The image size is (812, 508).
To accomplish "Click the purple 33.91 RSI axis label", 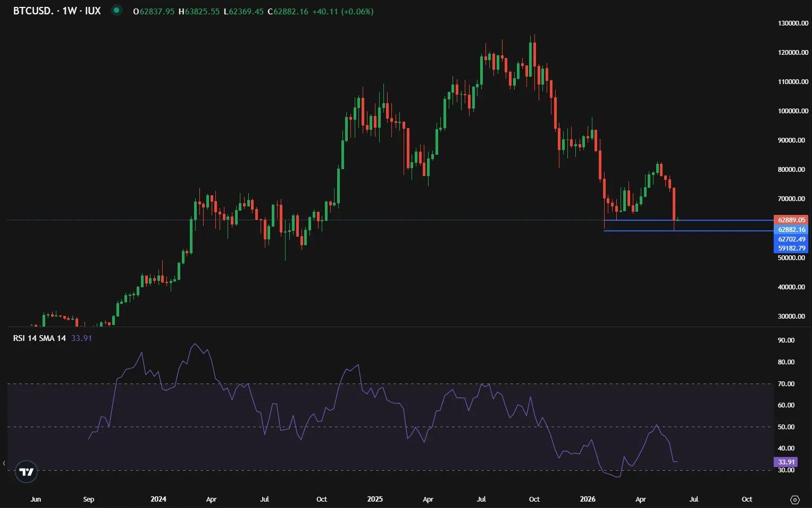I will [x=785, y=462].
